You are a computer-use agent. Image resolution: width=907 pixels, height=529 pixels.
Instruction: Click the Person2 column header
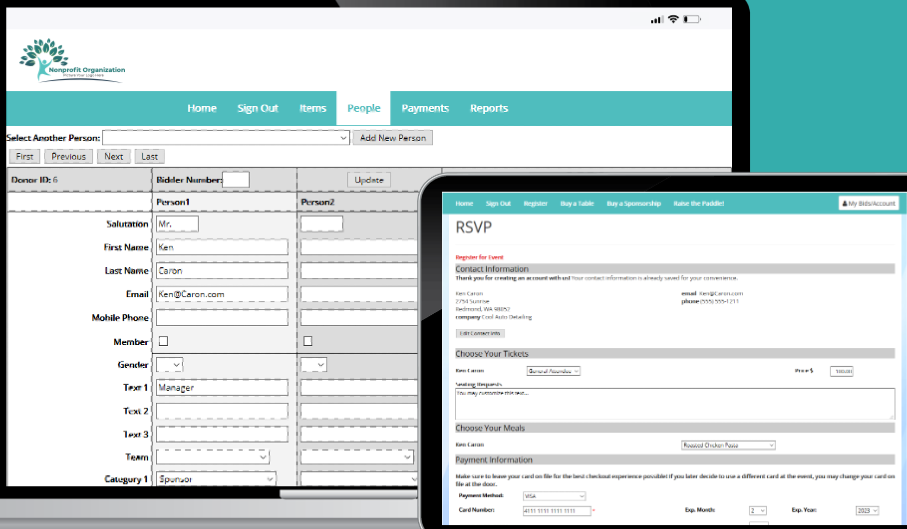click(x=318, y=202)
